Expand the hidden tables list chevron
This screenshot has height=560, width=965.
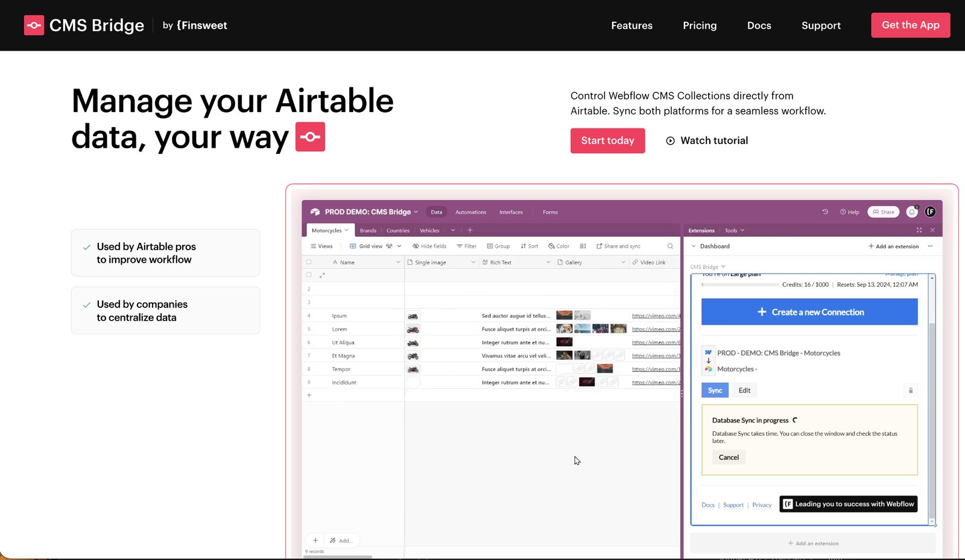453,230
